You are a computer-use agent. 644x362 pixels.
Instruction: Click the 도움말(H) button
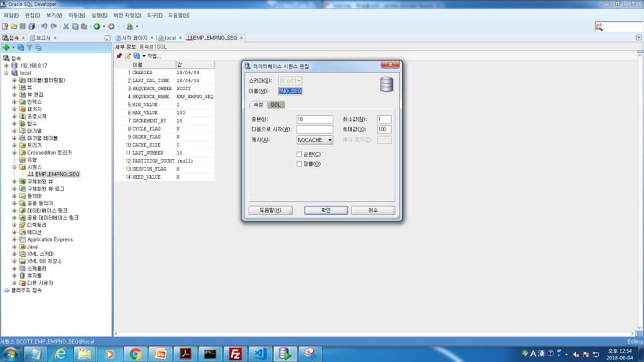tap(270, 210)
